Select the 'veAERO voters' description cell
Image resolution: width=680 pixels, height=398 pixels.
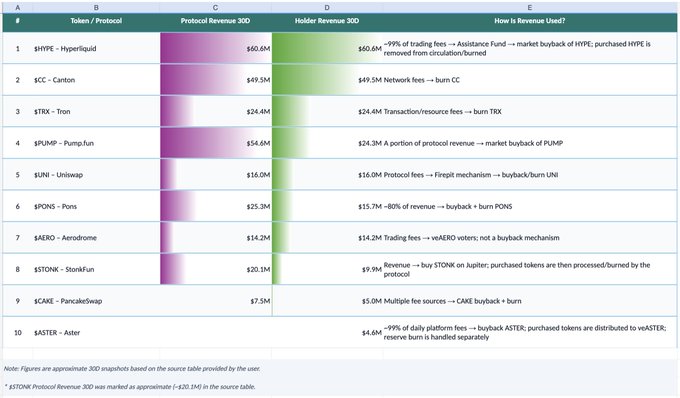530,238
